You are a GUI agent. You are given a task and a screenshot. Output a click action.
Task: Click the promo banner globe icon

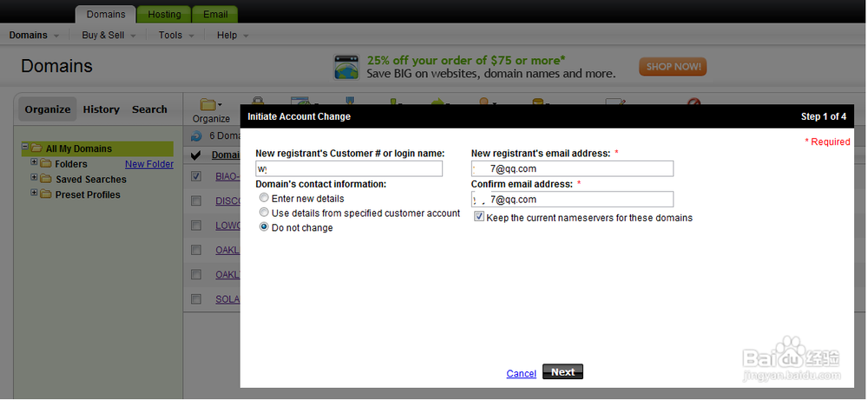coord(348,68)
